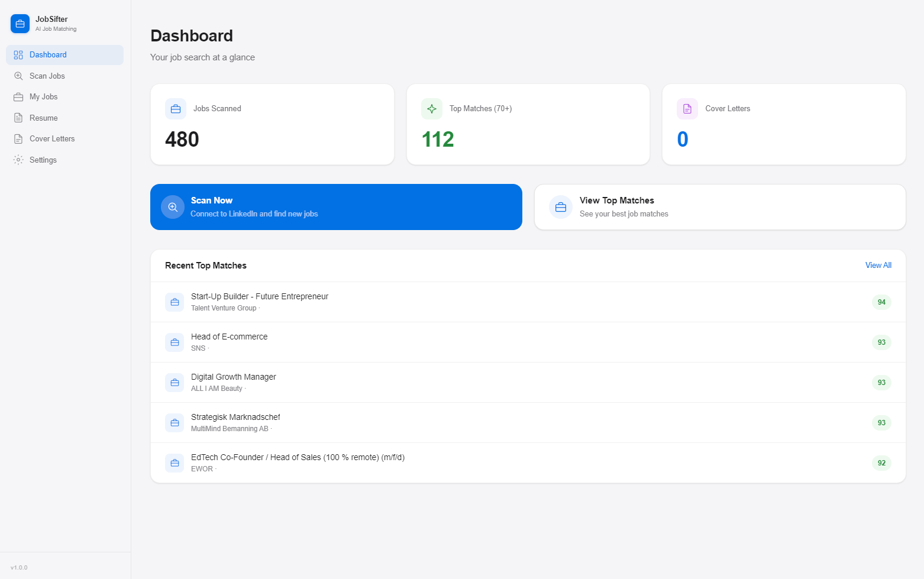
Task: Click the briefcase icon in View Top Matches card
Action: [x=560, y=206]
